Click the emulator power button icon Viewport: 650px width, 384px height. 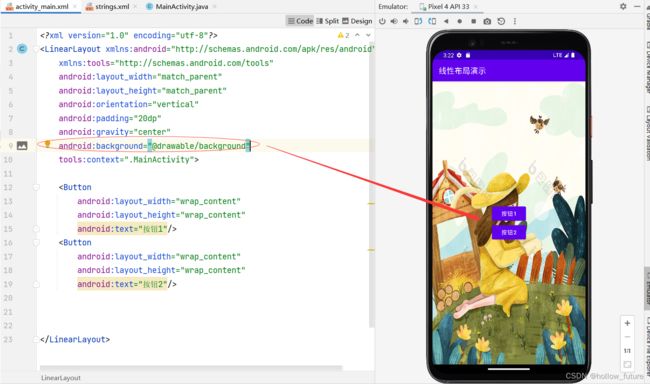pos(382,21)
